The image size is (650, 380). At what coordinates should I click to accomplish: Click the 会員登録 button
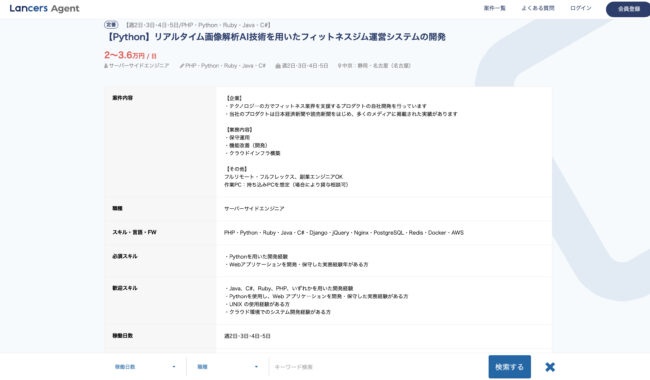[628, 9]
